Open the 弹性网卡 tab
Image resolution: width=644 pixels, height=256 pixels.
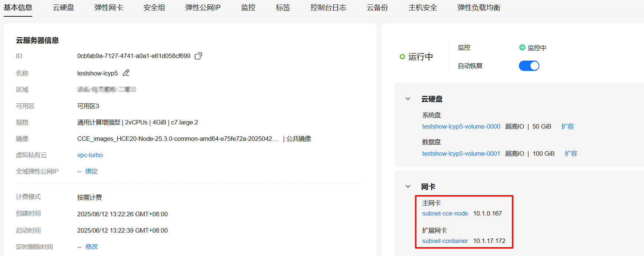point(109,7)
